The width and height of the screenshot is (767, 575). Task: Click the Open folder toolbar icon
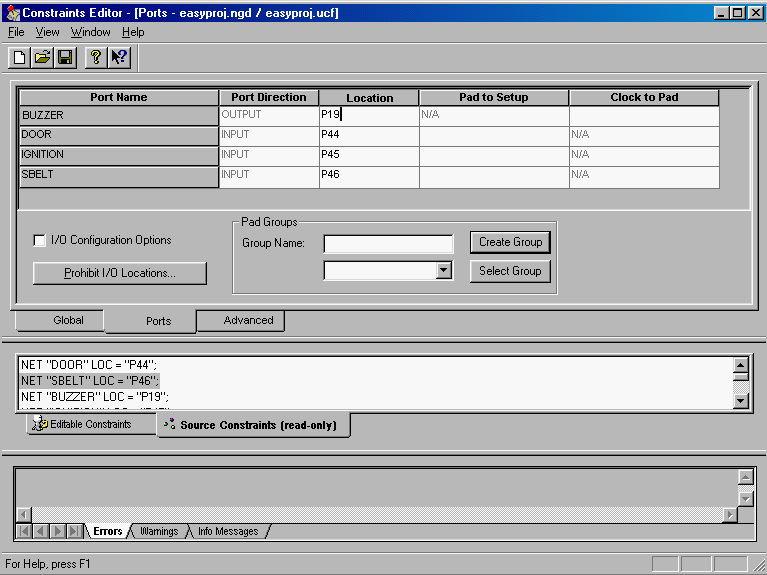click(x=42, y=57)
